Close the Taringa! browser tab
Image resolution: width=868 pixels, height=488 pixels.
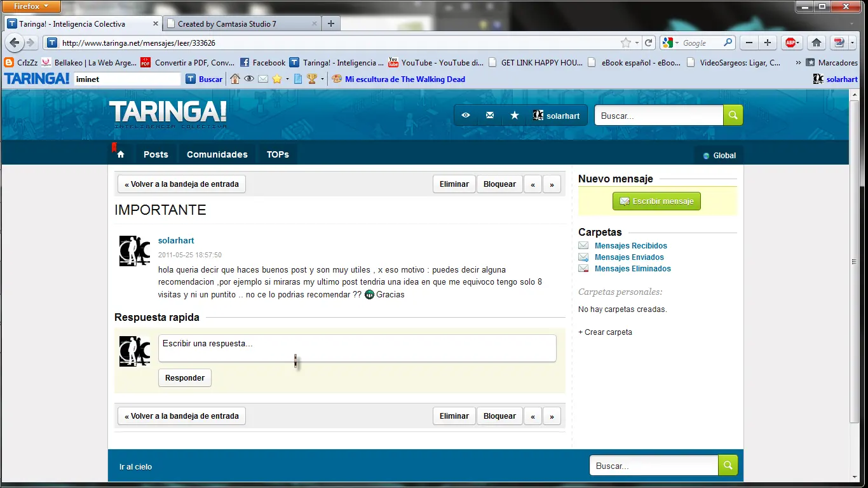point(156,24)
